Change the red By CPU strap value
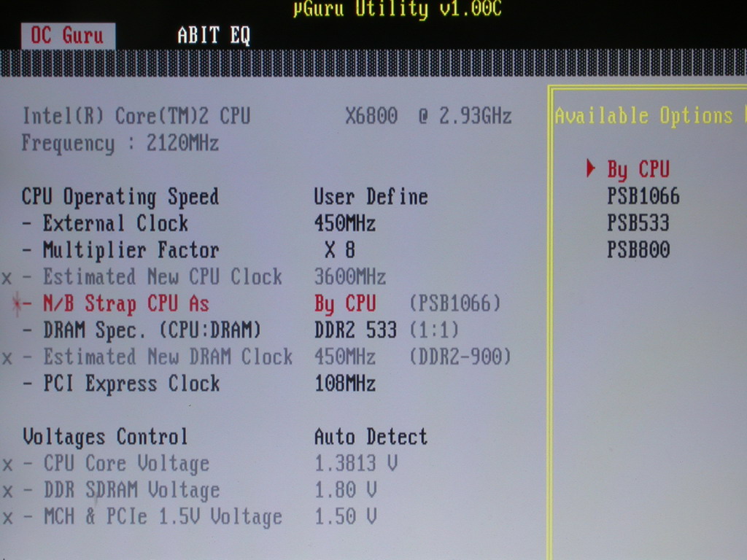 click(345, 304)
